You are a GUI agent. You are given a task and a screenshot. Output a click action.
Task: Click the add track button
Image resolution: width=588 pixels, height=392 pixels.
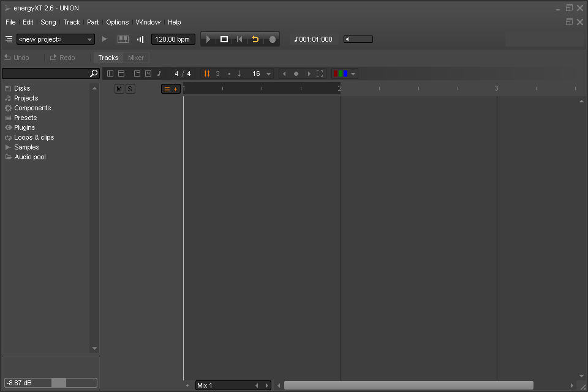pos(171,89)
